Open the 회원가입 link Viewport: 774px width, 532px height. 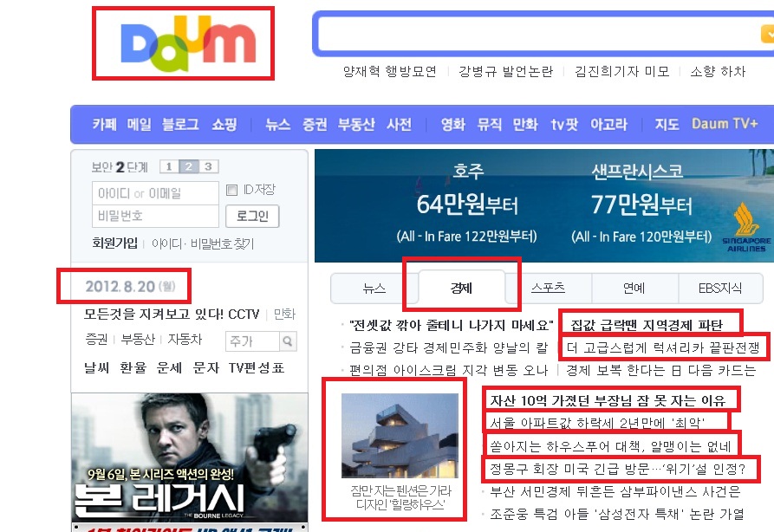coord(114,243)
